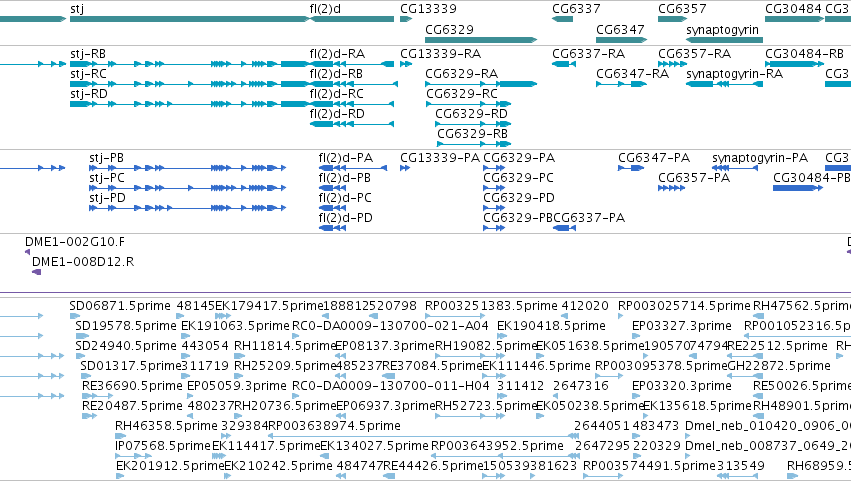Click the CG6357 gene label
The width and height of the screenshot is (851, 481).
click(682, 9)
